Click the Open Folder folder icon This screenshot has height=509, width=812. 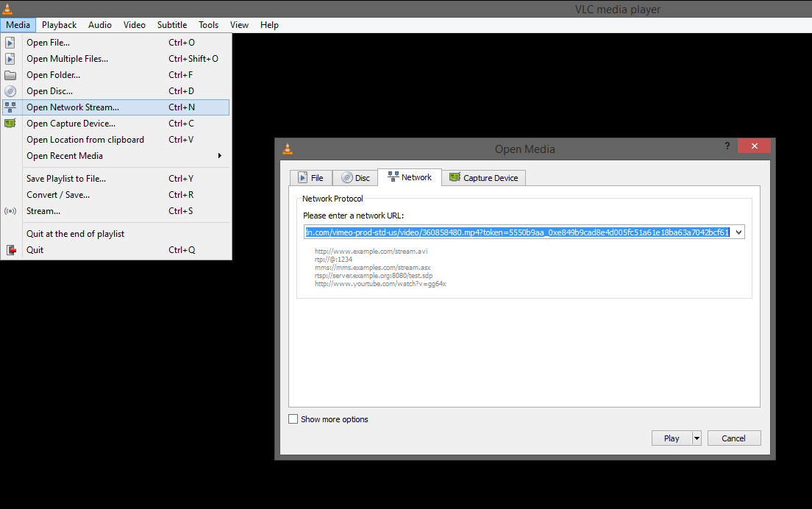(10, 75)
